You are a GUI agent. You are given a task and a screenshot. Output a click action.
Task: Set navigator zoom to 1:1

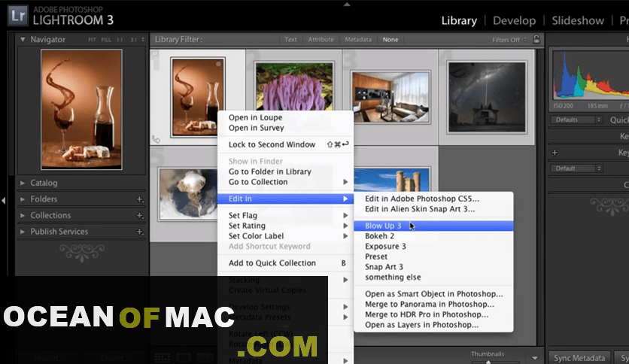pyautogui.click(x=120, y=40)
